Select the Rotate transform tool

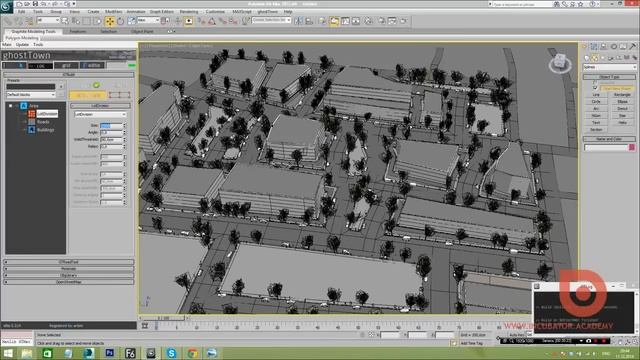tap(120, 21)
